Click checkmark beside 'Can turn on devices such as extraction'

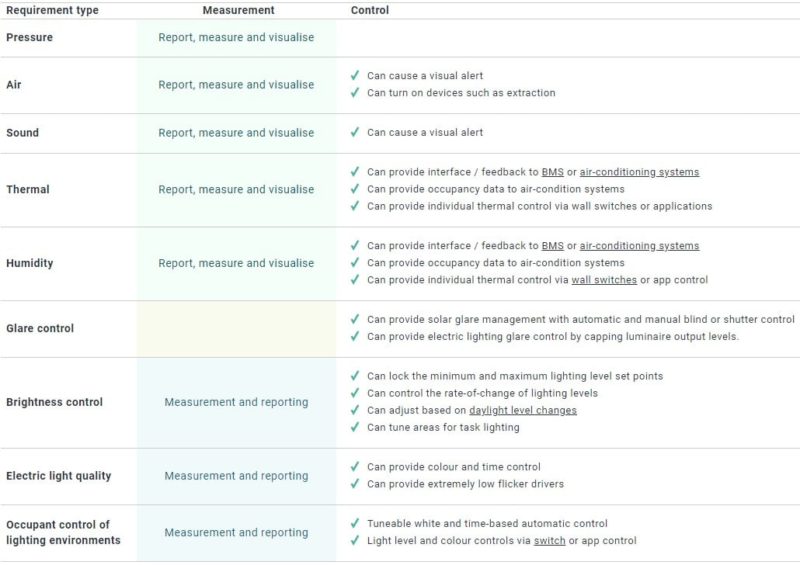coord(355,93)
